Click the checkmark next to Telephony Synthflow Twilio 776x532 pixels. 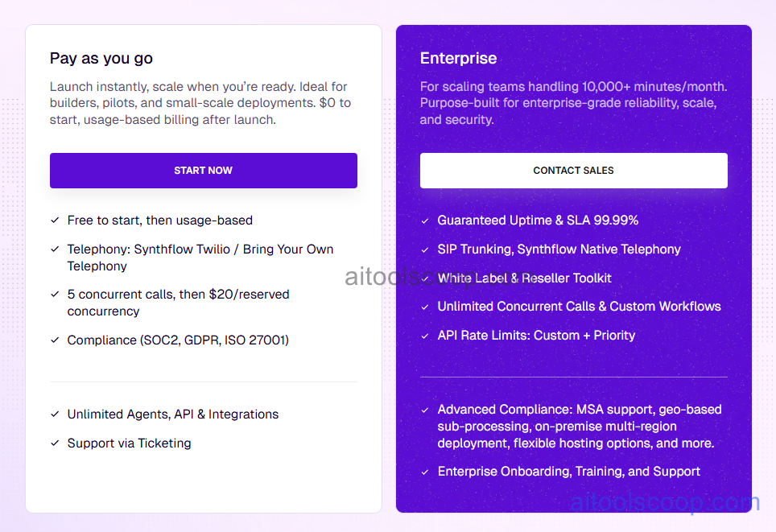point(55,249)
